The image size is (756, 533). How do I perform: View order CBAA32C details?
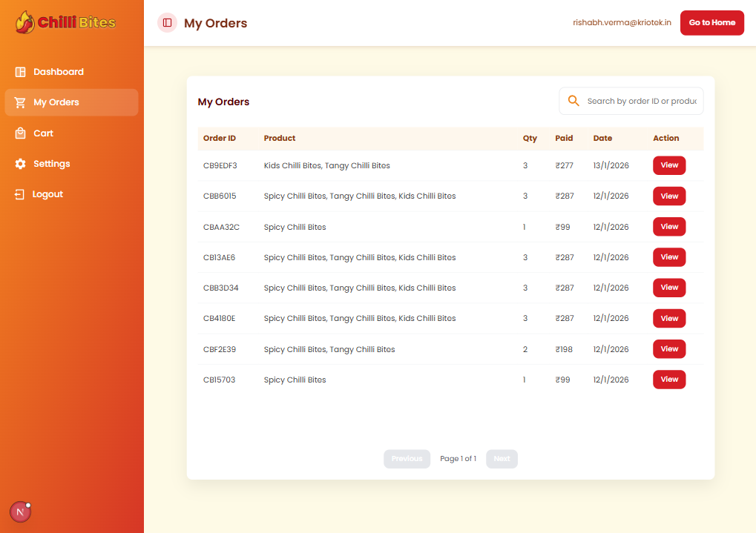[x=668, y=227]
